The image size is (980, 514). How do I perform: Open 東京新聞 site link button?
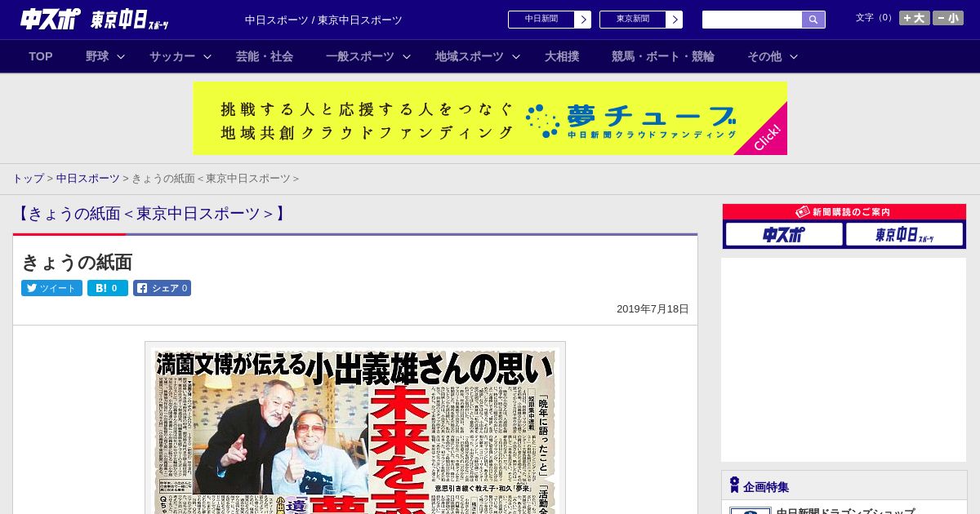pos(633,20)
